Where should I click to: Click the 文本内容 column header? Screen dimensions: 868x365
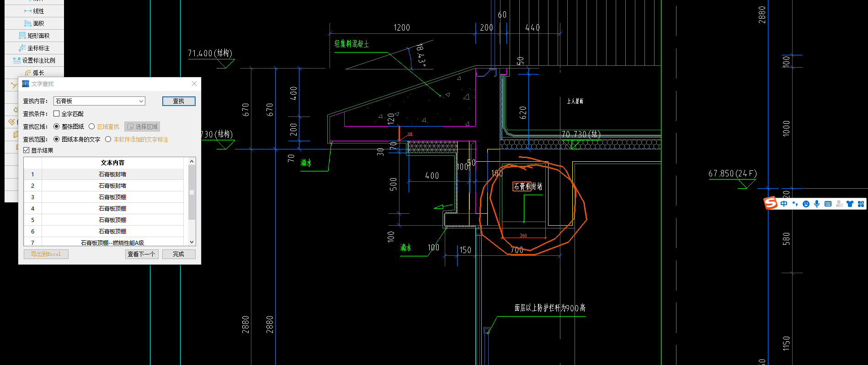point(112,163)
